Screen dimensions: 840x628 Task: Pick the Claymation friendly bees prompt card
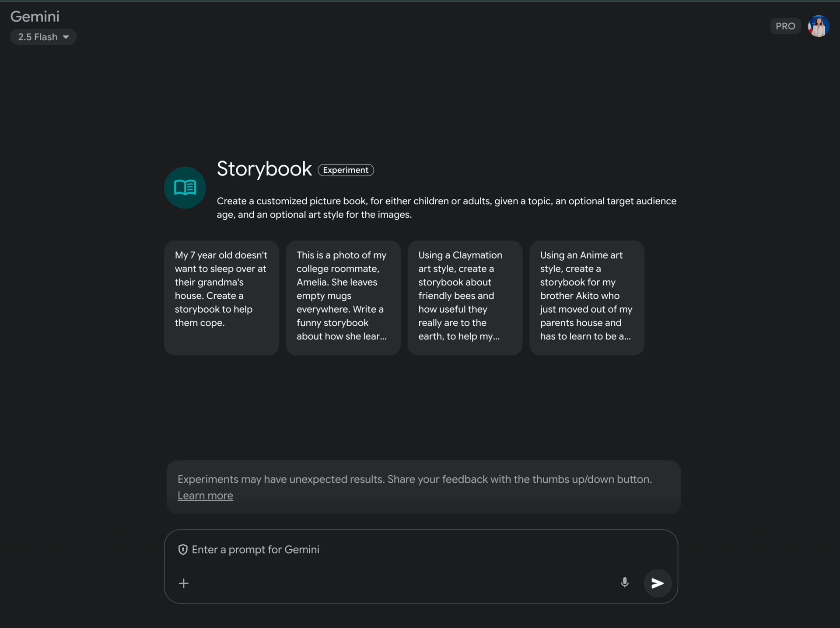point(465,297)
